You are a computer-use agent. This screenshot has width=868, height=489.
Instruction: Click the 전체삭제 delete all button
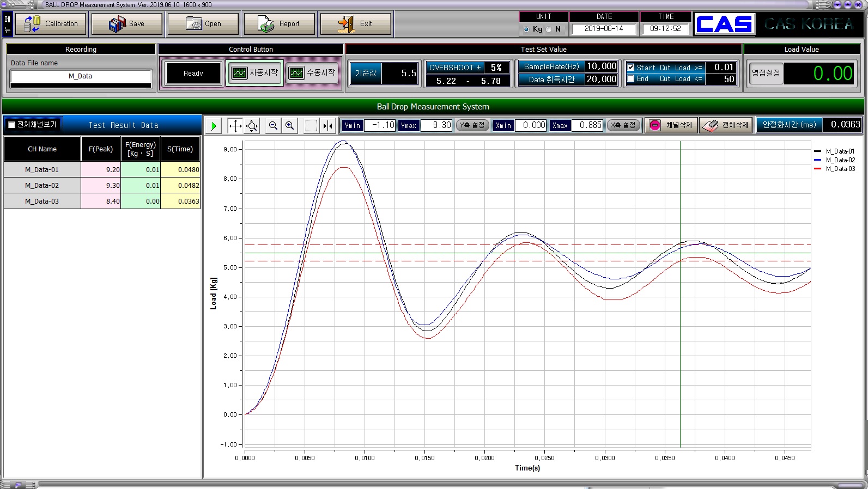tap(726, 125)
